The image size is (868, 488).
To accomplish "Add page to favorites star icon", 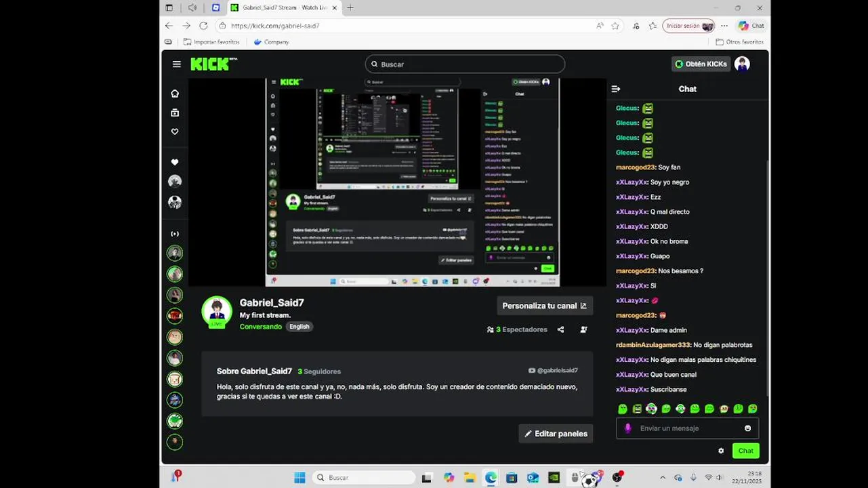I will coord(615,26).
